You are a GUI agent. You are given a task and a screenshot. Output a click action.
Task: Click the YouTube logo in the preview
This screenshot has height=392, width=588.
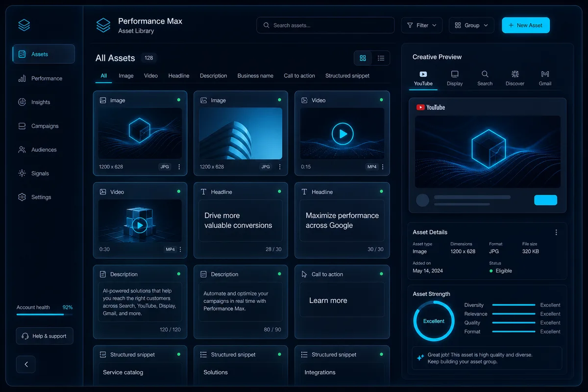pyautogui.click(x=431, y=107)
